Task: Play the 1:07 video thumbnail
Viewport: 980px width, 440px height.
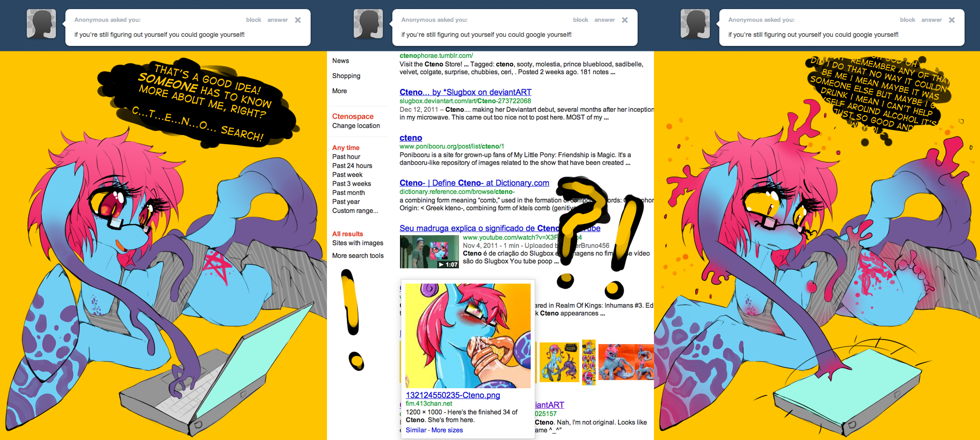Action: click(429, 252)
